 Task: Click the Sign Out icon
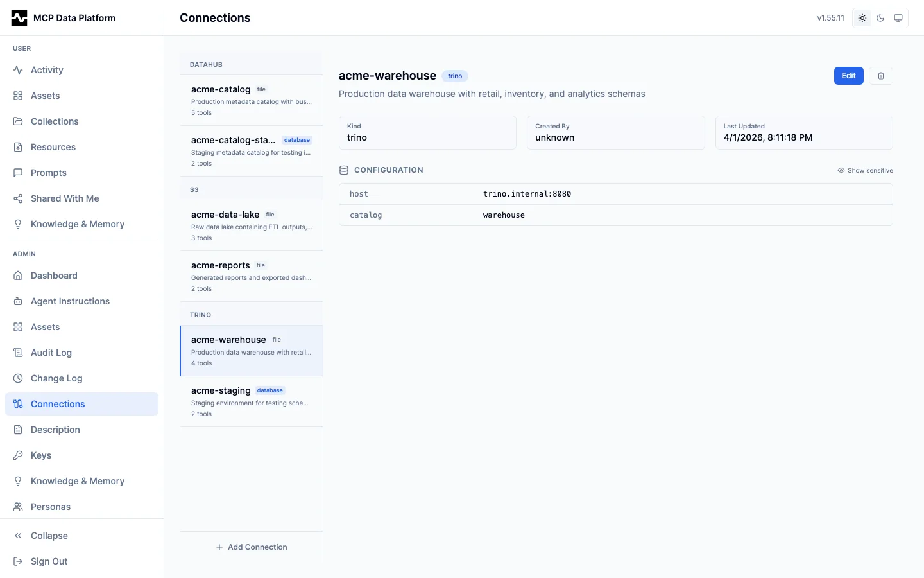pyautogui.click(x=18, y=561)
